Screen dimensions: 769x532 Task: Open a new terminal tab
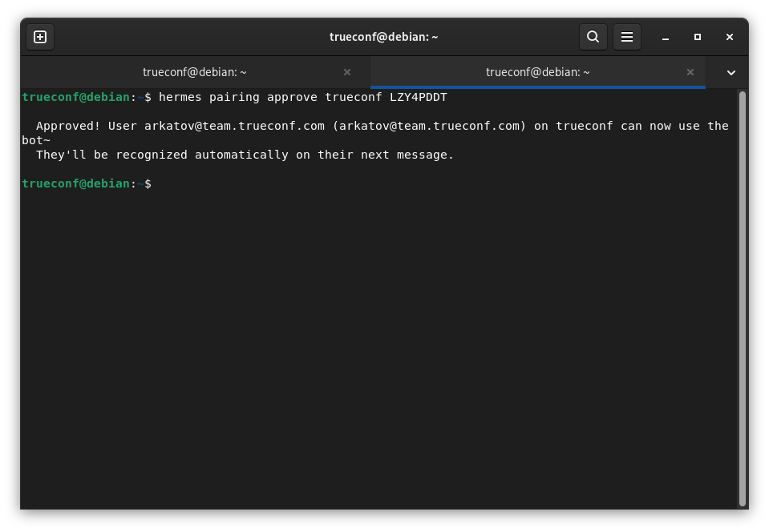(x=40, y=37)
